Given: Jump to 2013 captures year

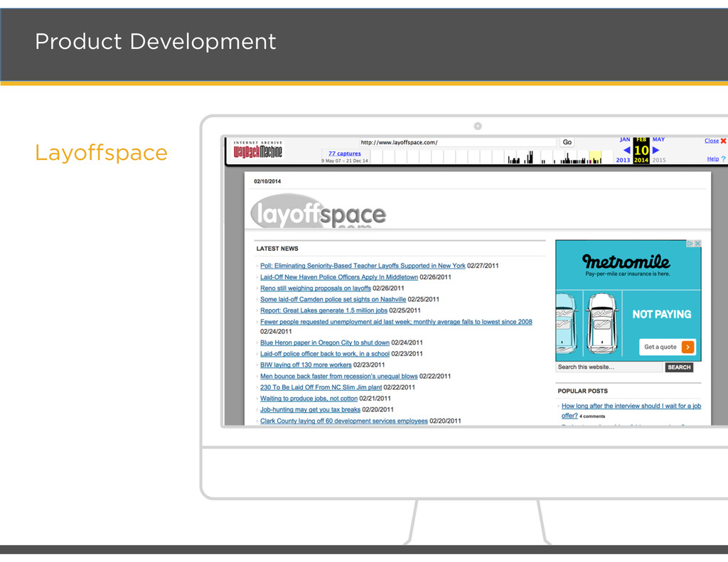Looking at the screenshot, I should (x=623, y=160).
